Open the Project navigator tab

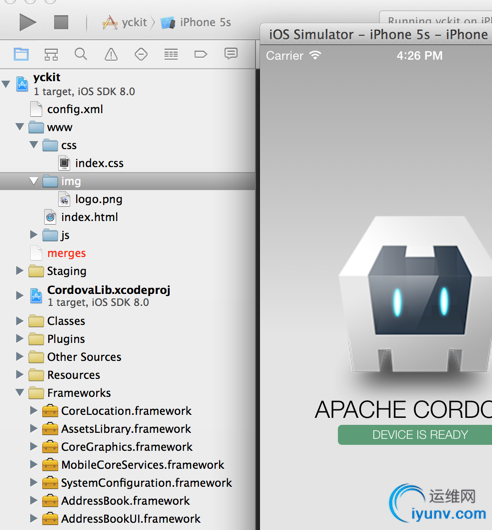pos(21,54)
